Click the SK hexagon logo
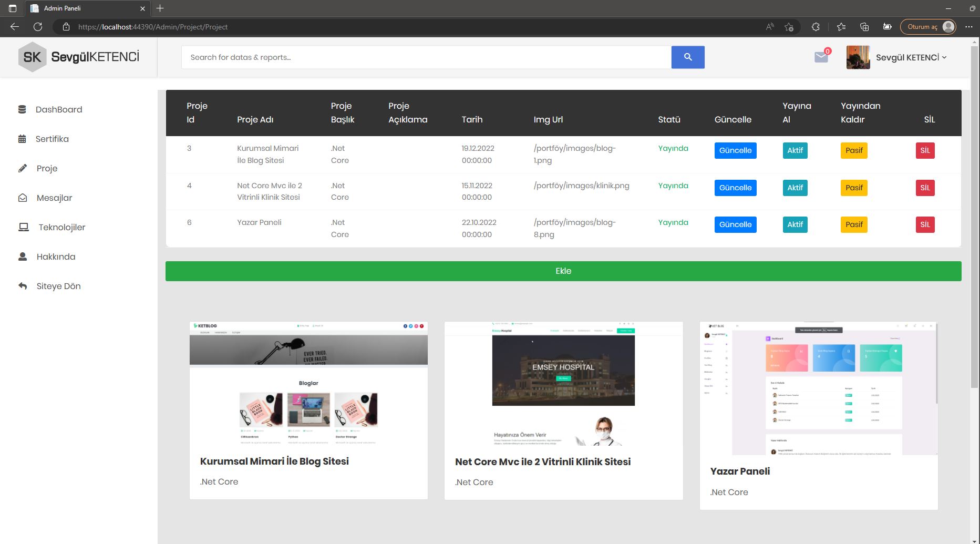Image resolution: width=980 pixels, height=544 pixels. 32,57
